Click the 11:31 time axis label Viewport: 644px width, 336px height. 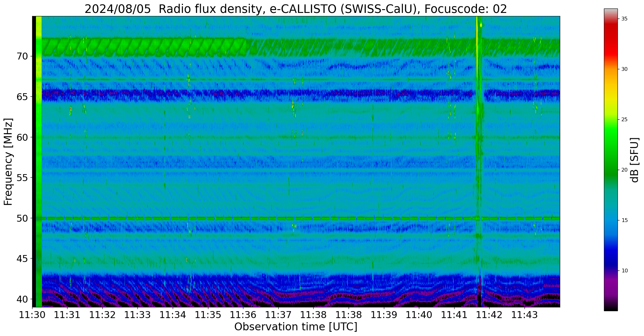click(x=67, y=315)
